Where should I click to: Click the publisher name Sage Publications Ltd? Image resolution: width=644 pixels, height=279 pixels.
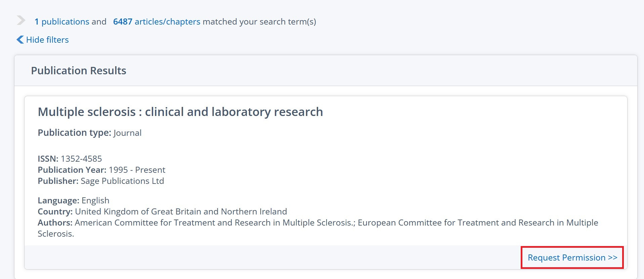click(122, 181)
